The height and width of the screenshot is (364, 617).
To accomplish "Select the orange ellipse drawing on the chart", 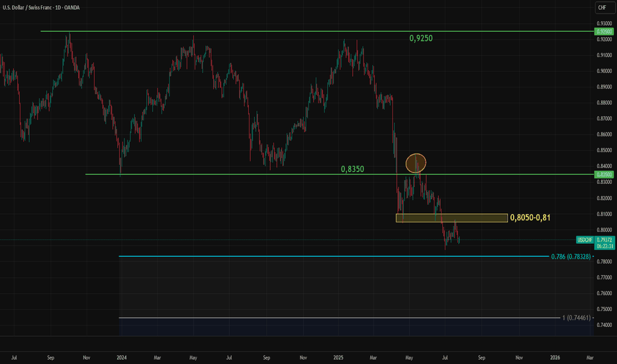I will tap(416, 163).
